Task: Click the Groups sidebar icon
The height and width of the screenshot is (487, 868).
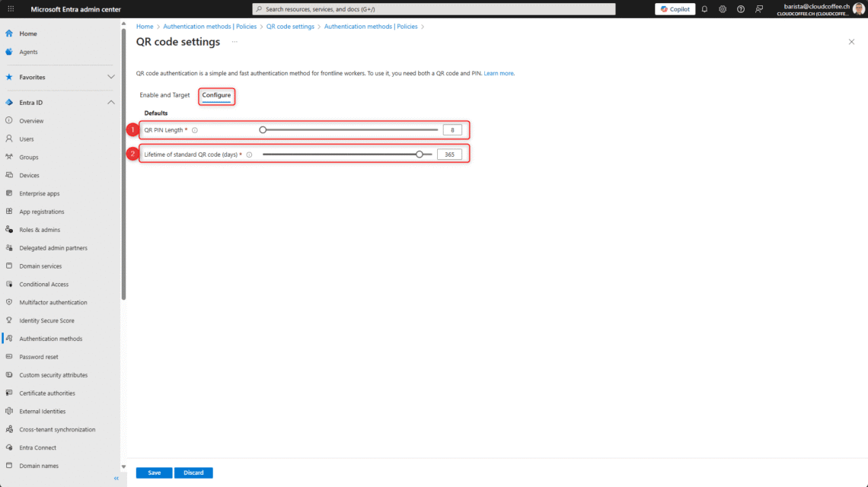Action: pyautogui.click(x=9, y=158)
